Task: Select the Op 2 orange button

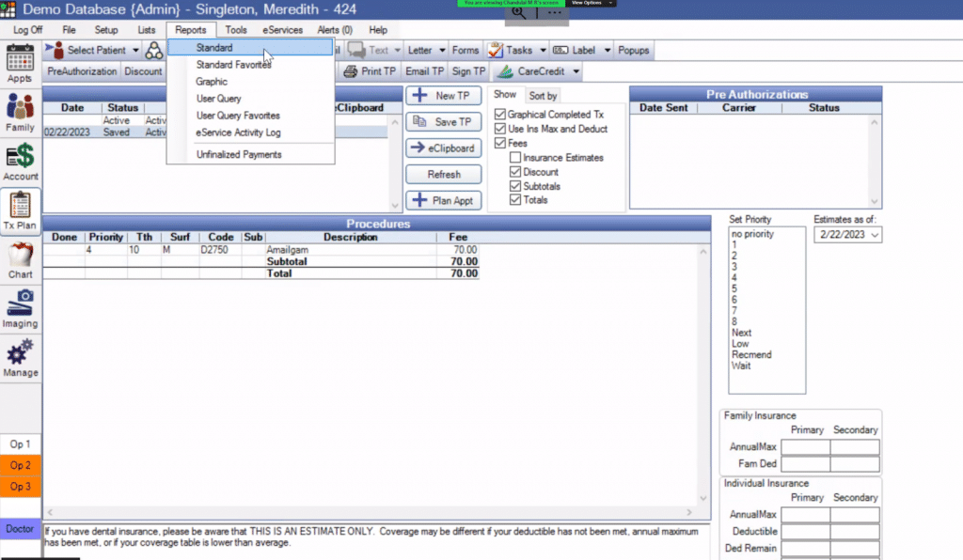Action: (21, 465)
